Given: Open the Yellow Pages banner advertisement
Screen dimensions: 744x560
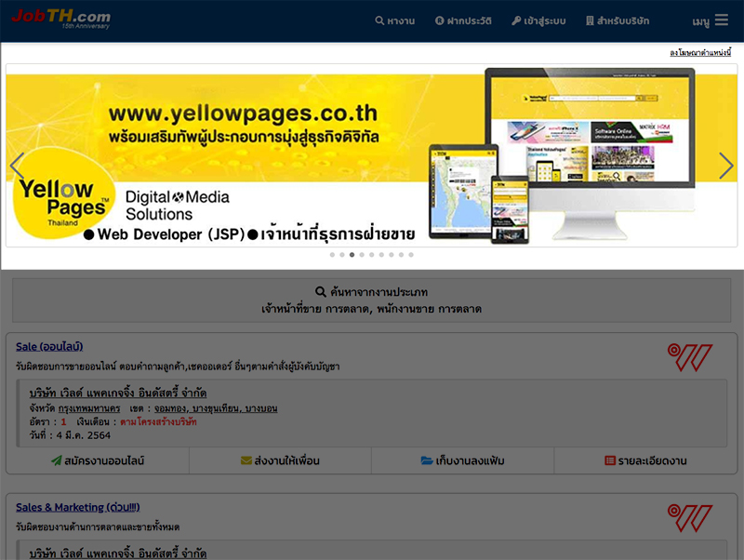Looking at the screenshot, I should pyautogui.click(x=371, y=155).
